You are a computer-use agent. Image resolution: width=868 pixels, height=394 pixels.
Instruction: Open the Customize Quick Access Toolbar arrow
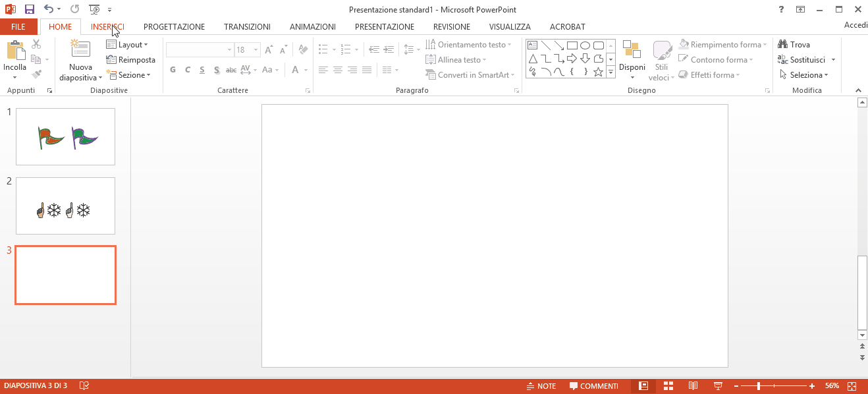(109, 10)
